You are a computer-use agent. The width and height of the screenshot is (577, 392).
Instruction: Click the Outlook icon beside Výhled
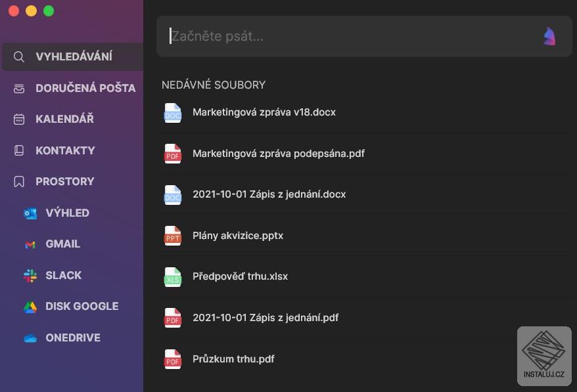pos(30,213)
